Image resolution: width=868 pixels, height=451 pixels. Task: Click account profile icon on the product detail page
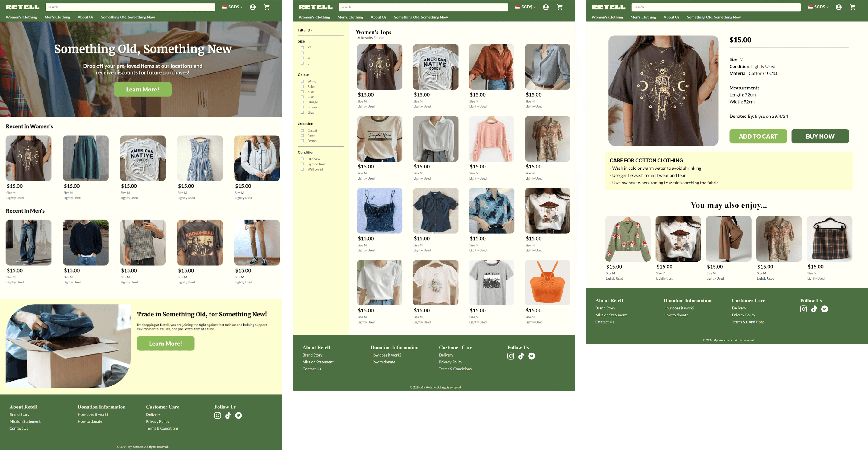838,7
